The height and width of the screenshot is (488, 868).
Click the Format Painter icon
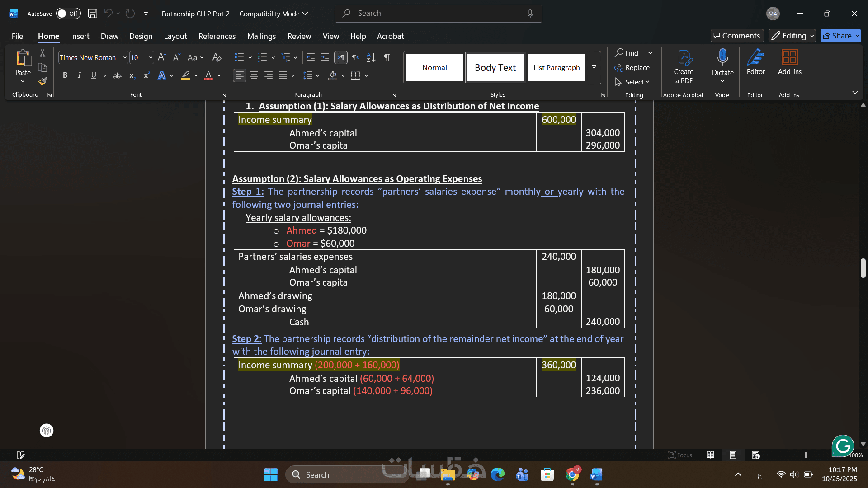[42, 82]
